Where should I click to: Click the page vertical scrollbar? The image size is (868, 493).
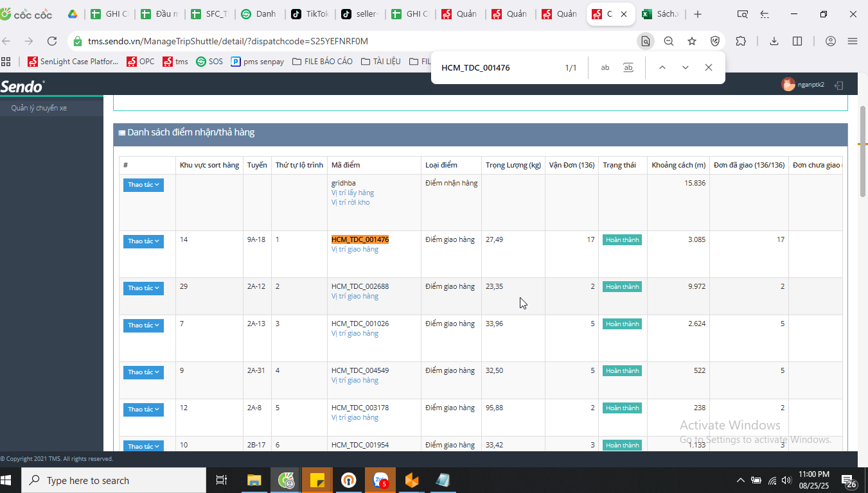863,151
